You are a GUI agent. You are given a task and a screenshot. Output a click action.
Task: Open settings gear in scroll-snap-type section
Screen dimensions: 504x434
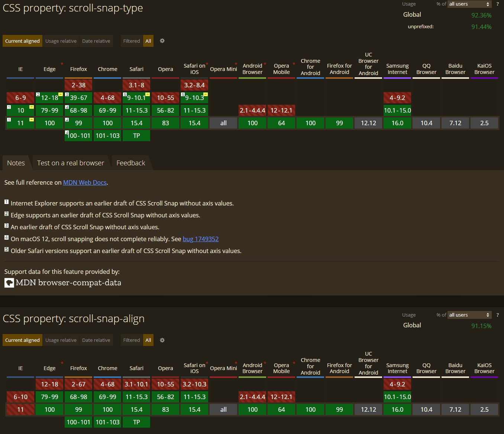point(162,41)
